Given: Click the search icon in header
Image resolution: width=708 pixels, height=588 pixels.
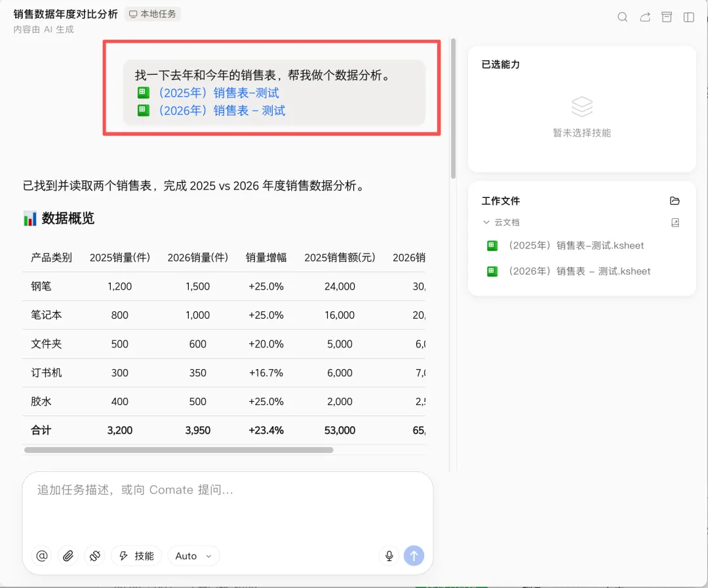Looking at the screenshot, I should 622,17.
